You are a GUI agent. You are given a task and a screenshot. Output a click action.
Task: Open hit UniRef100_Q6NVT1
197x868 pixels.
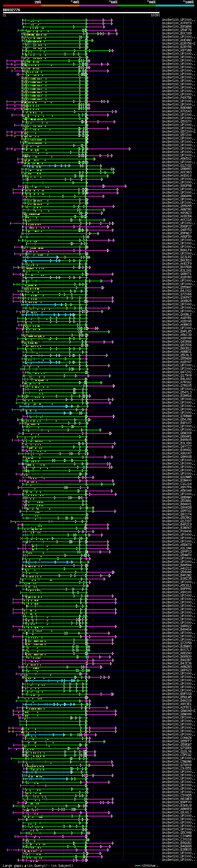click(177, 274)
